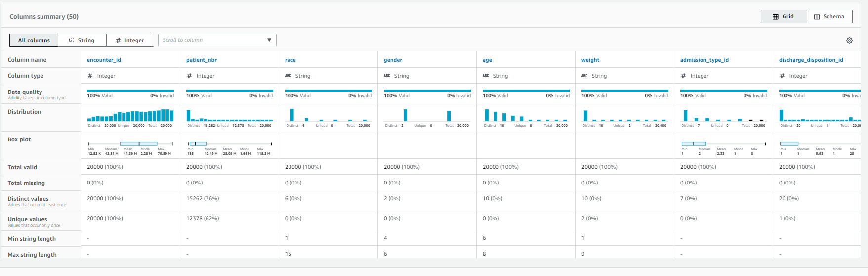
Task: Click the discharge_disposition_id box plot
Action: 820,144
